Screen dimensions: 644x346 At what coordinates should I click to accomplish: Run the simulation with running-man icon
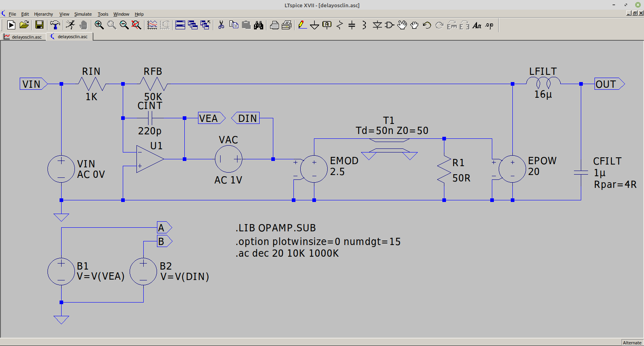70,25
